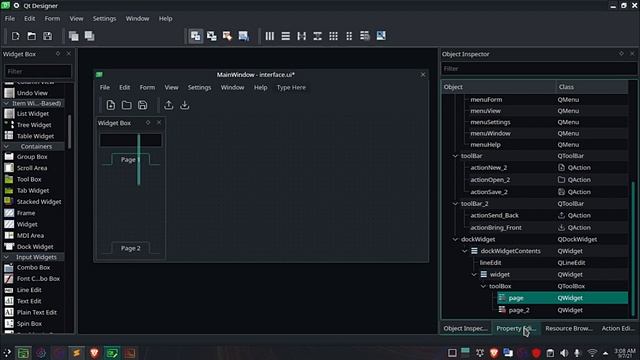Collapse the Input Widgets category
The image size is (640, 360).
tap(6, 257)
